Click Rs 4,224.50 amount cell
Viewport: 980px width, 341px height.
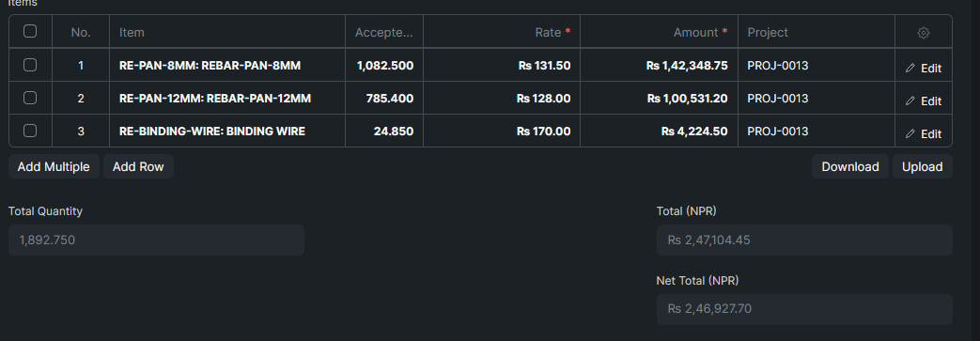660,132
